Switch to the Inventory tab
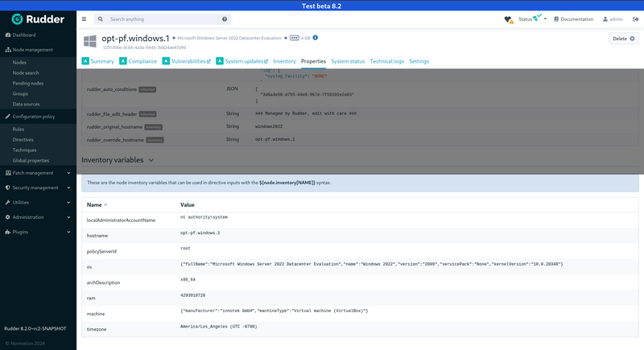644x350 pixels. point(284,61)
